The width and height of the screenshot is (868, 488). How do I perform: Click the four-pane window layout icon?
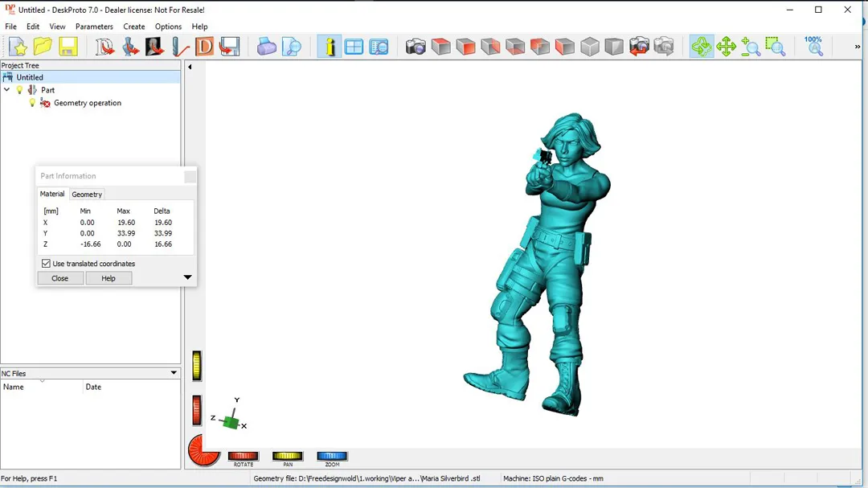354,47
